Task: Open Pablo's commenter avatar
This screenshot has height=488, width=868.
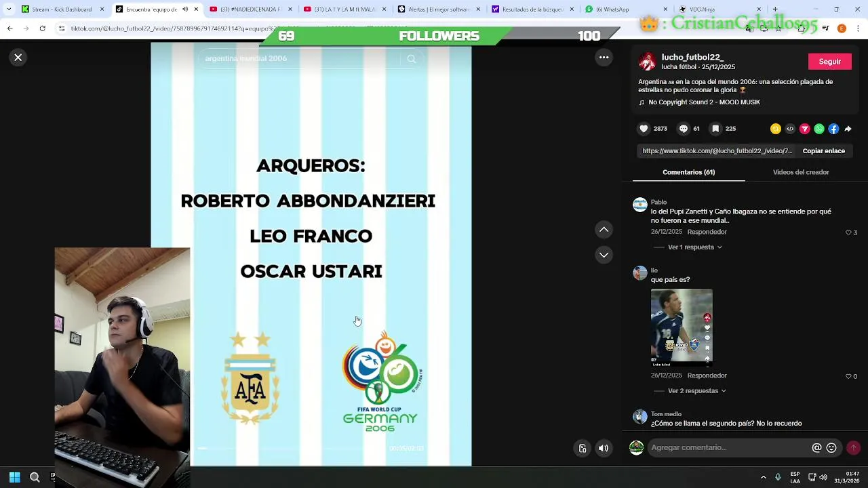Action: 640,205
